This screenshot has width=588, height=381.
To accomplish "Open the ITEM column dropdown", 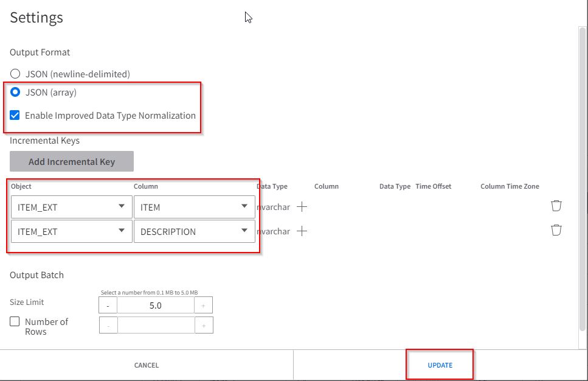I will [x=194, y=207].
